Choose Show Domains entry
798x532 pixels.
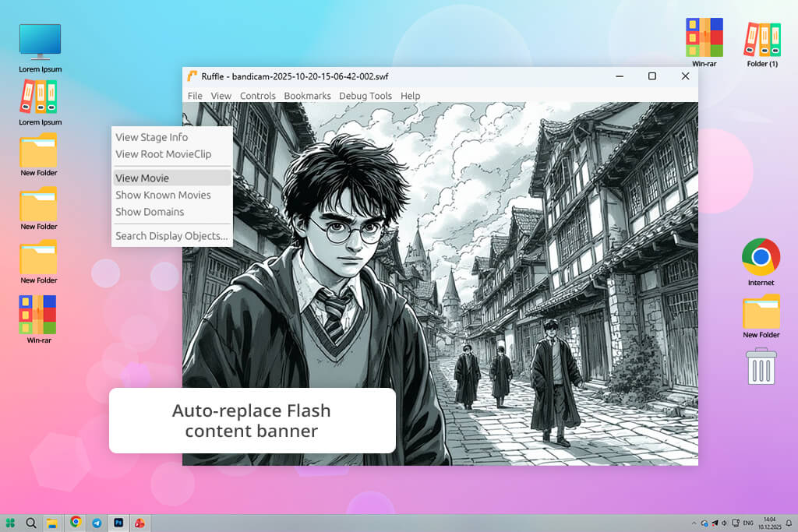(x=172, y=212)
